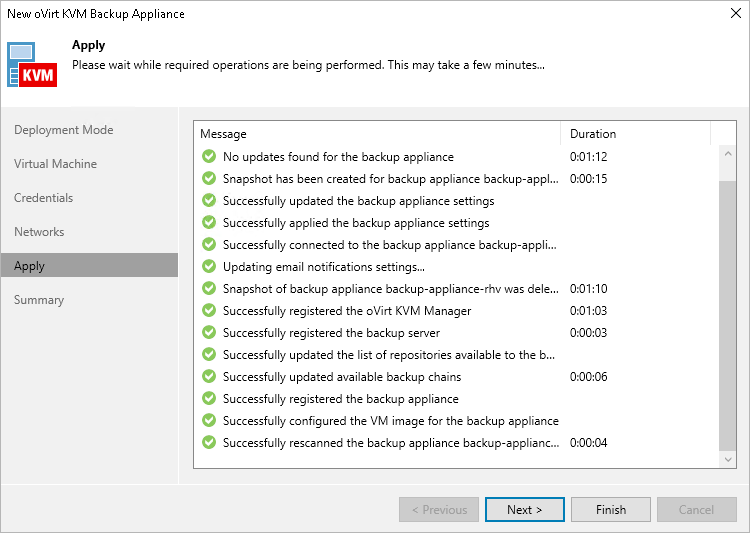Click the KVM backup appliance wizard icon
Screen dimensions: 750x533
32,65
